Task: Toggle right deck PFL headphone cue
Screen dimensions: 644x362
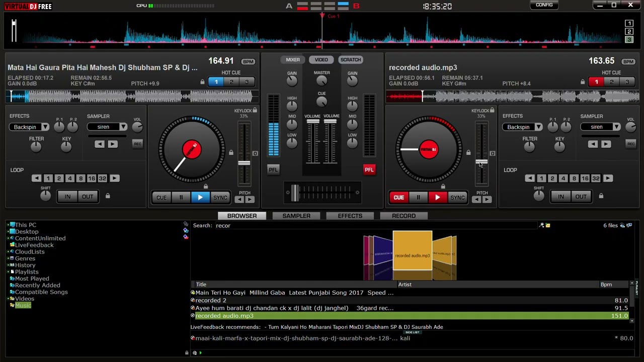Action: (369, 169)
